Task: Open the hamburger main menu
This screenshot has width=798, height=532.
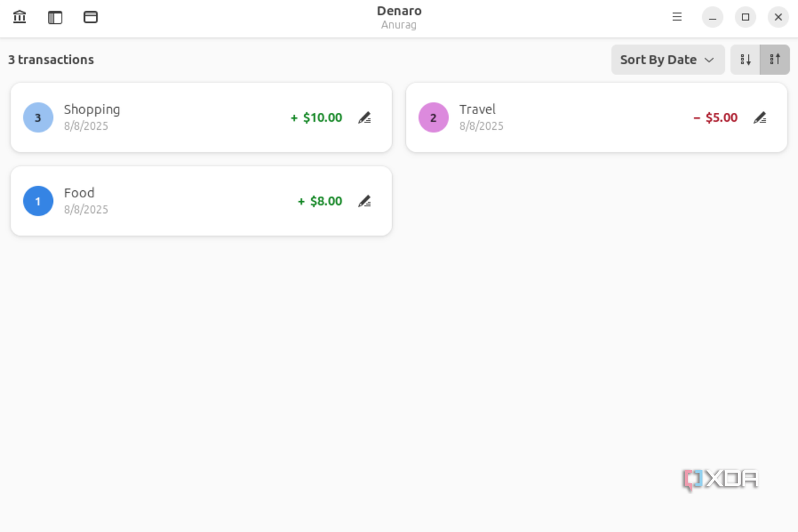Action: 677,17
